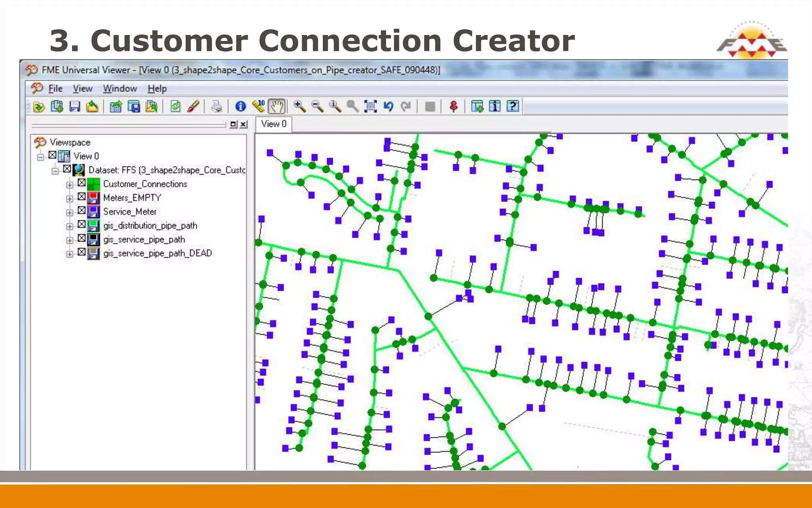Screen dimensions: 812x508
Task: Uncheck the gis_service_pipe_path_DEAD layer checkbox
Action: [82, 252]
